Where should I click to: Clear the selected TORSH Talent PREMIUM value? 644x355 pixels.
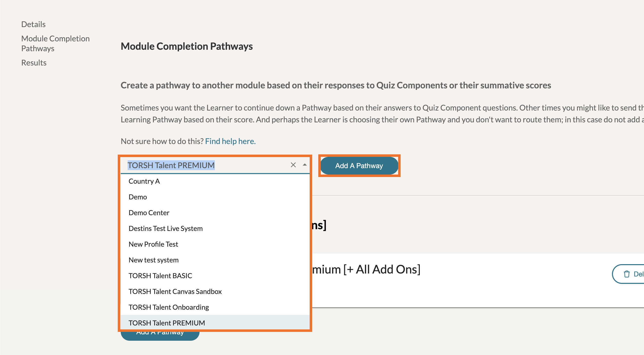(x=293, y=165)
